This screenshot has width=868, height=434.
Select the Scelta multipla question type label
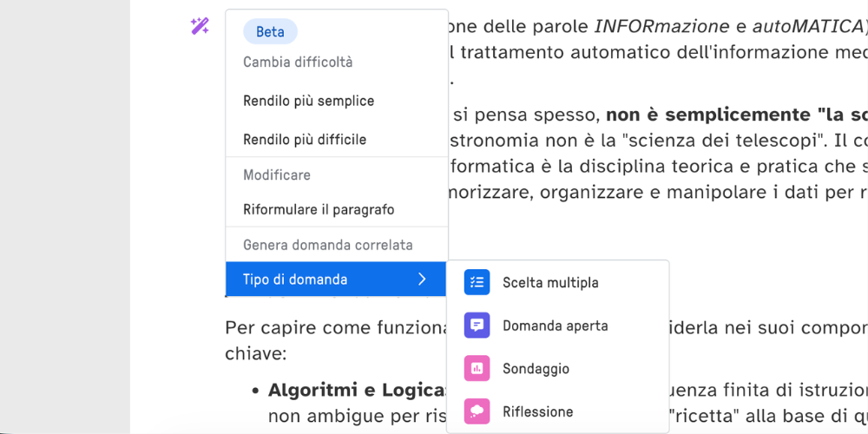click(x=550, y=282)
